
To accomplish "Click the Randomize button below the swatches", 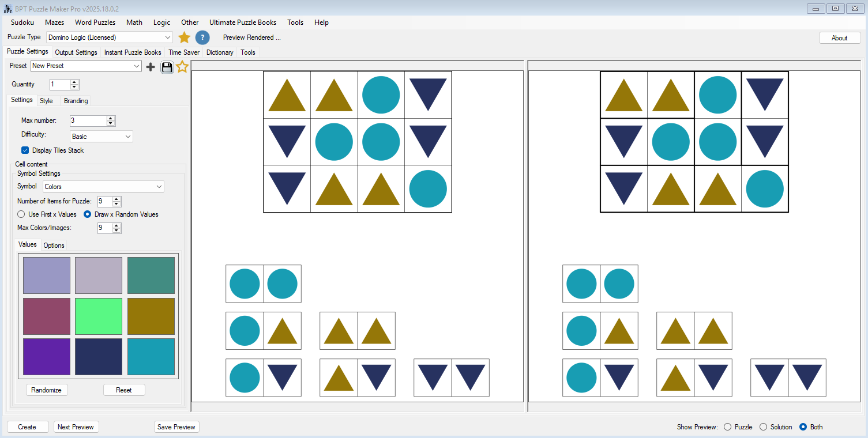I will click(x=46, y=390).
